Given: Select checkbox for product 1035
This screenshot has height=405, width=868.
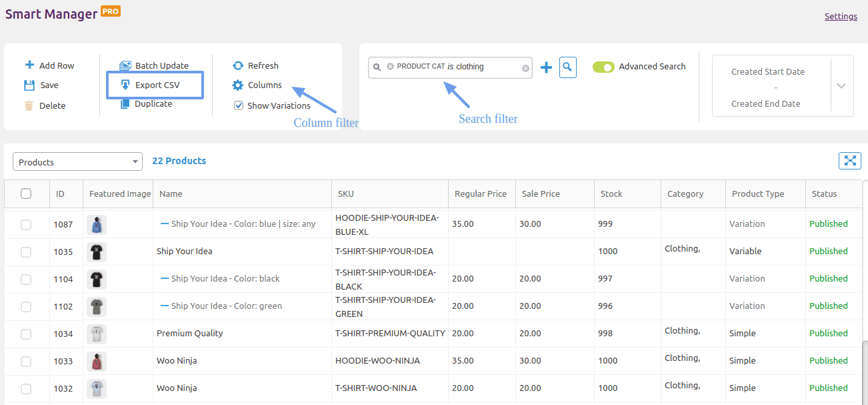Looking at the screenshot, I should (26, 252).
